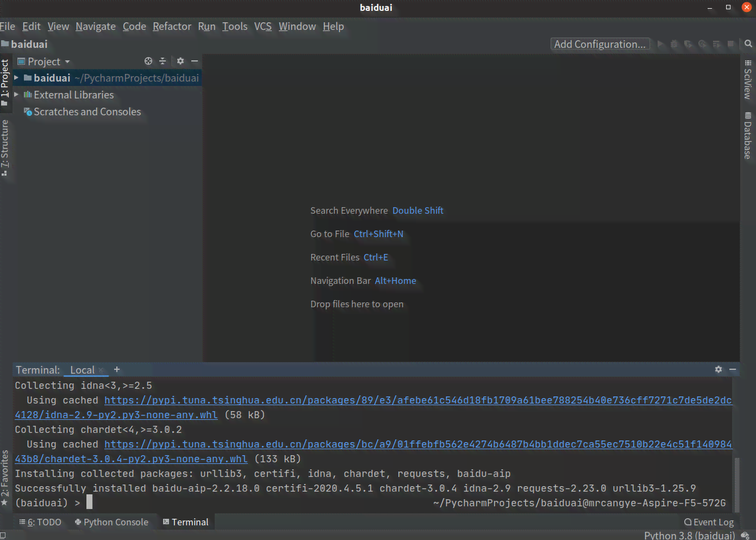Toggle the 1: Project side tab
This screenshot has width=756, height=540.
pos(5,82)
